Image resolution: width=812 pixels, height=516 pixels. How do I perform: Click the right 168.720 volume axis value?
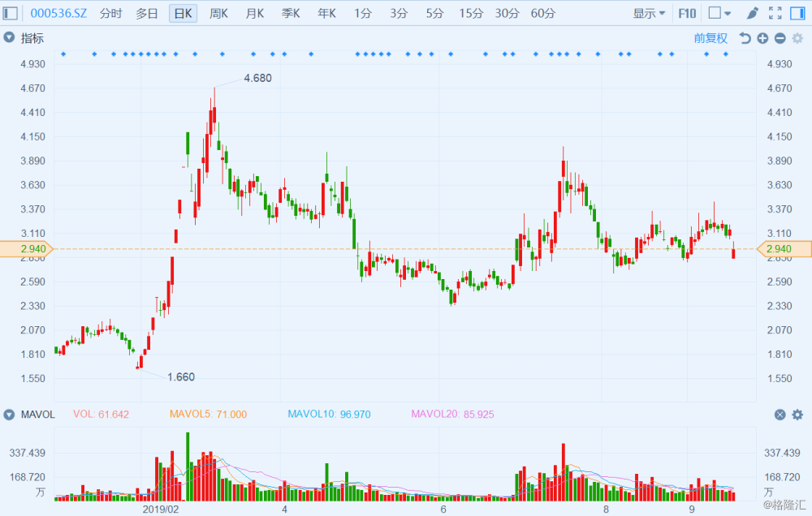pos(782,477)
